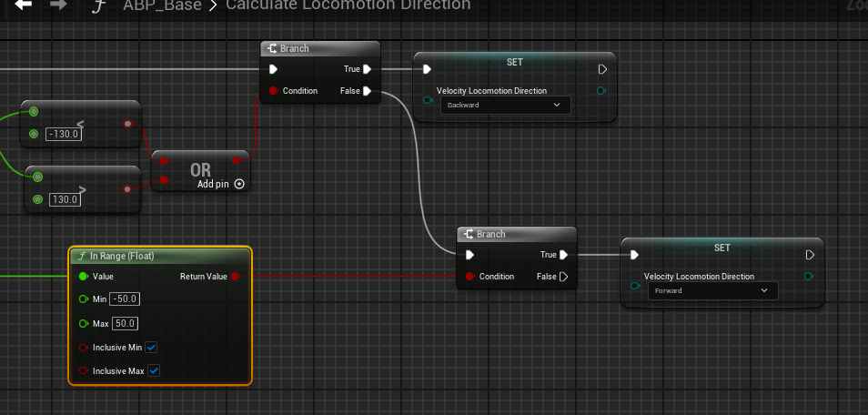Click lower Branch Condition pin
868x415 pixels.
click(x=469, y=277)
